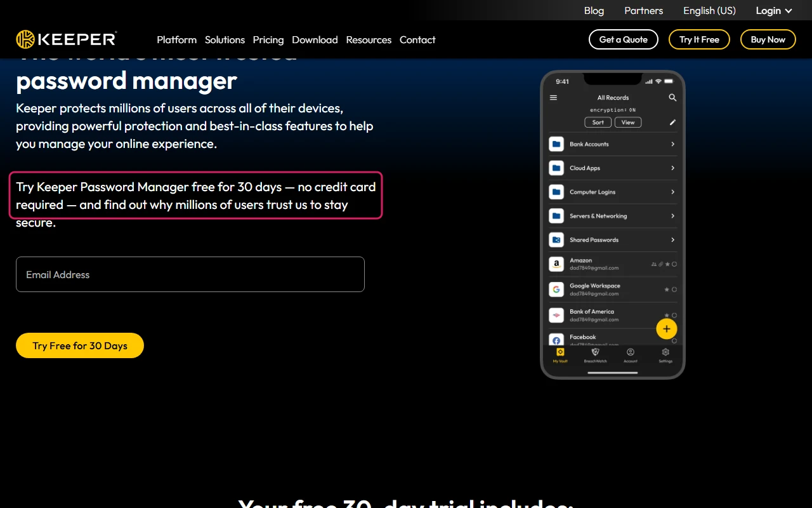Screen dimensions: 812x508
Task: Click the Cloud Apps folder icon
Action: tap(556, 168)
